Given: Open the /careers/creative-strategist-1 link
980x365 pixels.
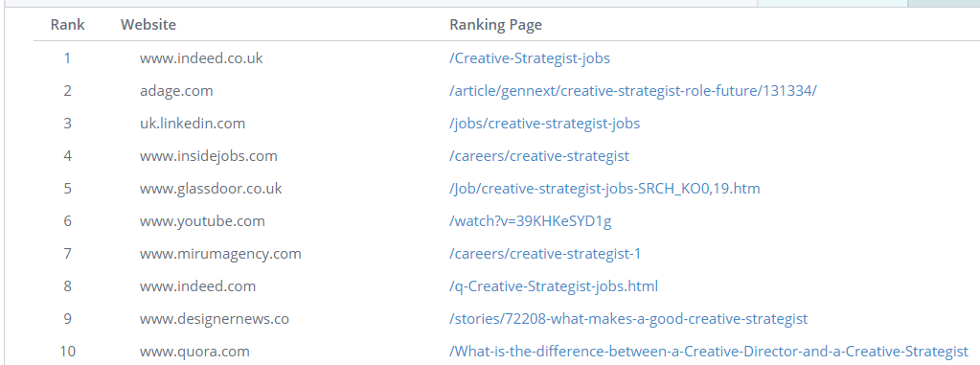Looking at the screenshot, I should click(x=545, y=254).
